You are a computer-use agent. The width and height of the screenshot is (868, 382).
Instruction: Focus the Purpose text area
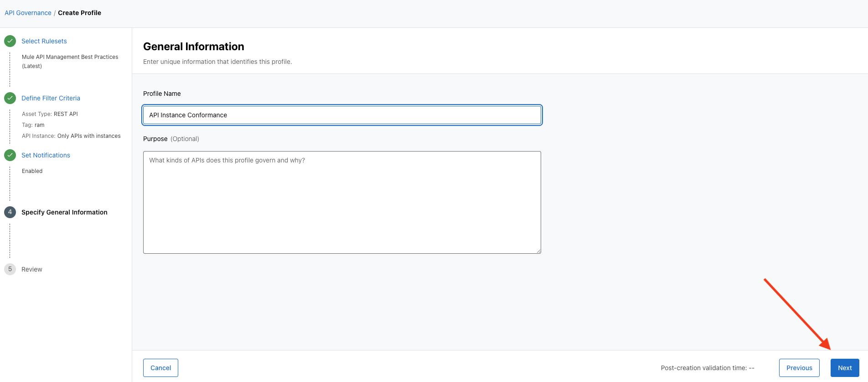click(342, 202)
